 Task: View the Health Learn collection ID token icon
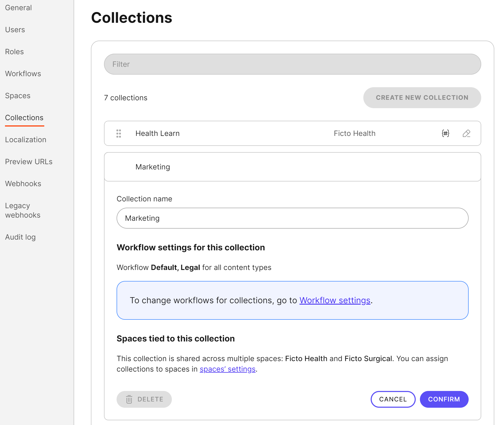point(446,133)
